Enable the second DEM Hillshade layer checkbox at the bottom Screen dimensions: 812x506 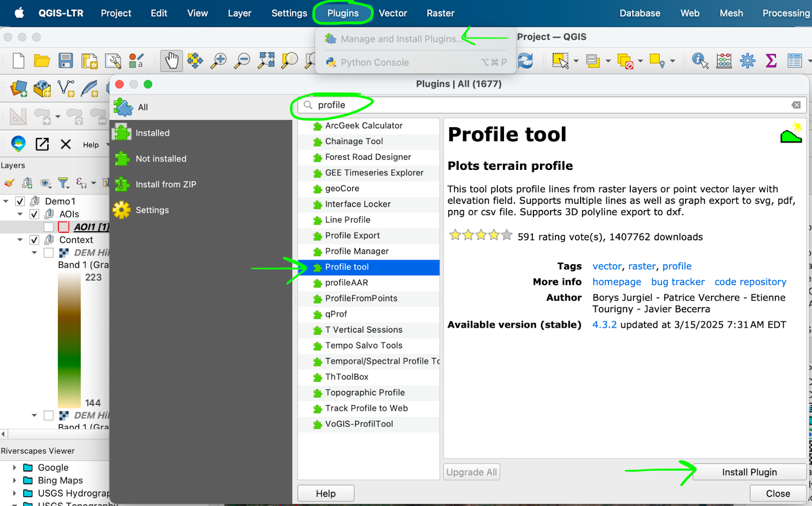coord(49,415)
